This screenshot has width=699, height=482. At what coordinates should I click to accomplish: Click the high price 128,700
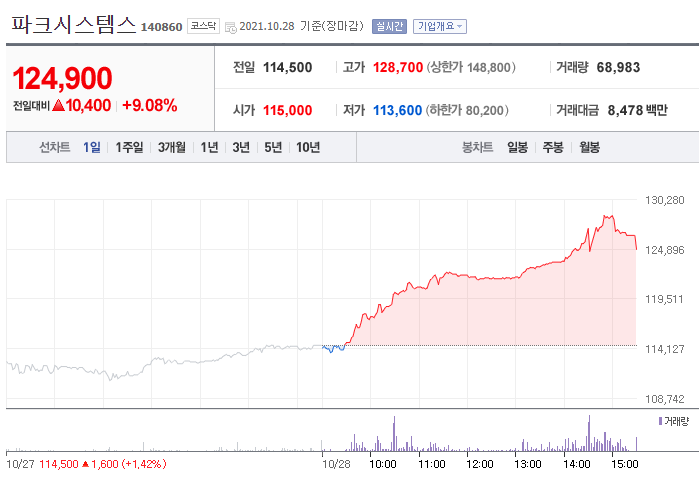[x=398, y=67]
